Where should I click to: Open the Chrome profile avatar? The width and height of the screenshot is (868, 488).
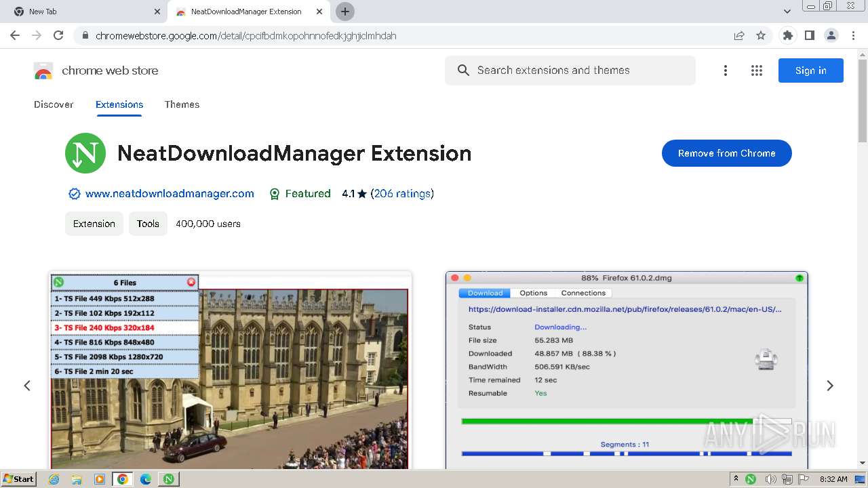831,35
